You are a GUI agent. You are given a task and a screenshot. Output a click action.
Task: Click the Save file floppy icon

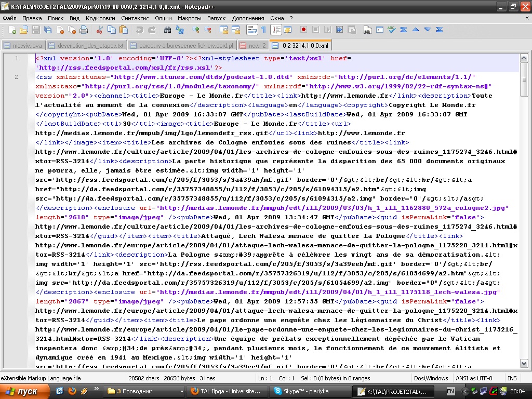click(x=36, y=30)
